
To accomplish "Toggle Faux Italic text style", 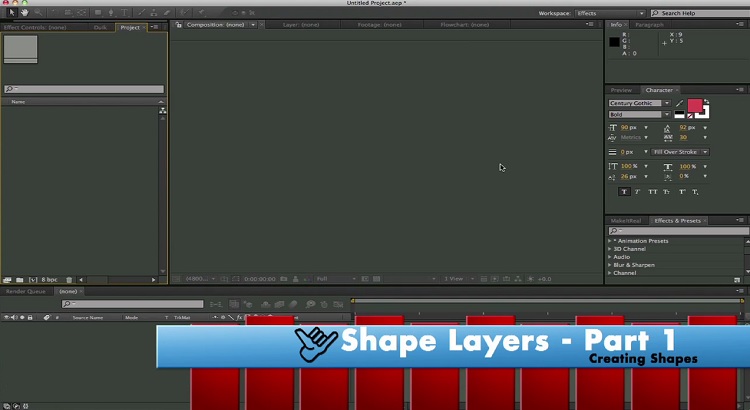I will pyautogui.click(x=638, y=192).
